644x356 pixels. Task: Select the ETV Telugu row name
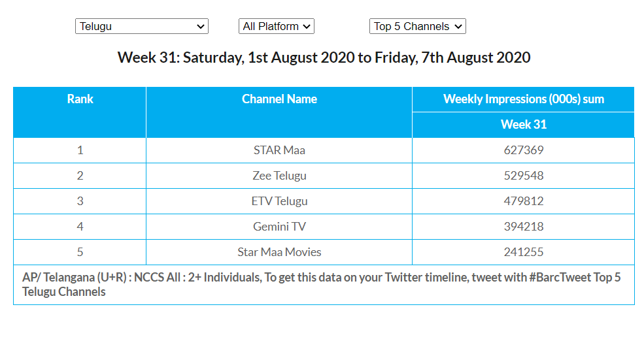[279, 201]
